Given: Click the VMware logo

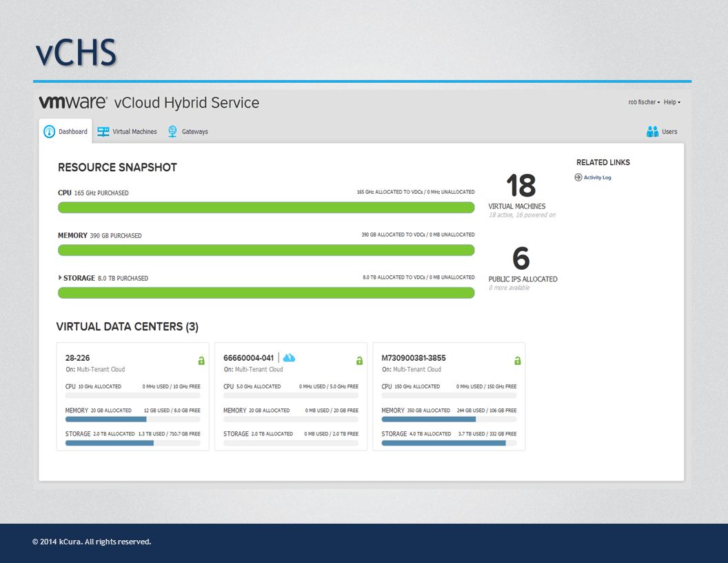Looking at the screenshot, I should click(x=73, y=102).
